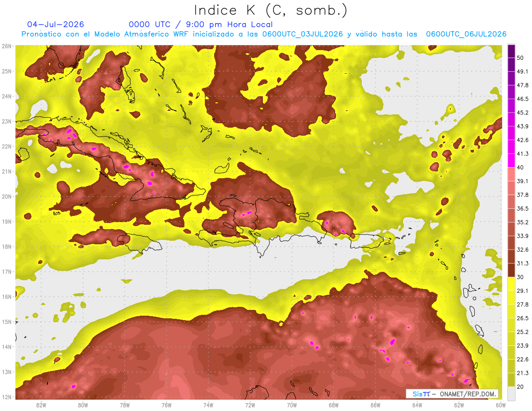Click the "0000 UTC / 9:00 pm Hora Local" time label
532x411 pixels.
click(x=201, y=24)
